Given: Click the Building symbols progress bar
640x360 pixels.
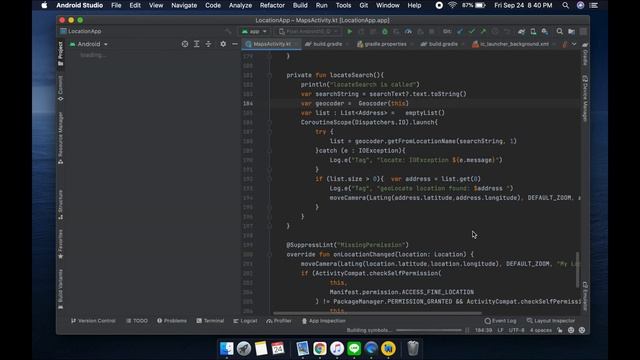Looking at the screenshot, I should click(429, 330).
